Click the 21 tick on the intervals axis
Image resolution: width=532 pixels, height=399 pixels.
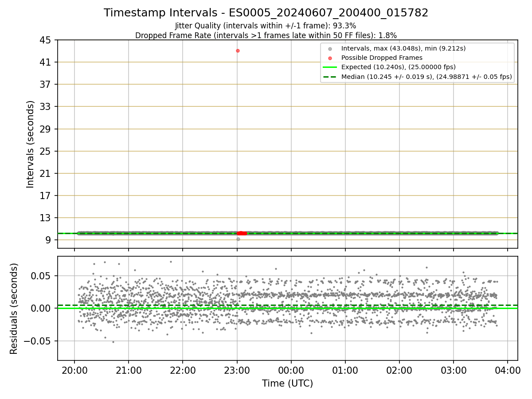46,173
